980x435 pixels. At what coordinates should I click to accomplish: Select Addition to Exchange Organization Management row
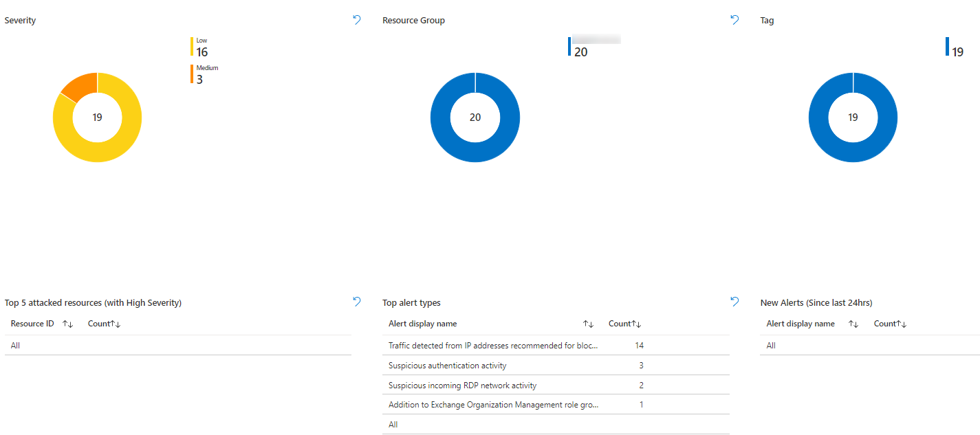pyautogui.click(x=492, y=405)
